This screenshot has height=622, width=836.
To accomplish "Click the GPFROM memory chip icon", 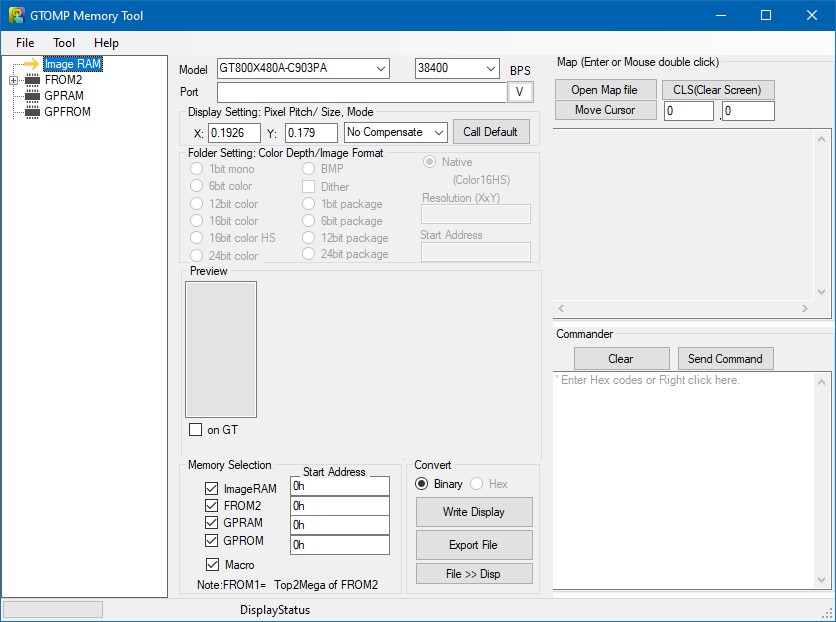I will (x=32, y=112).
